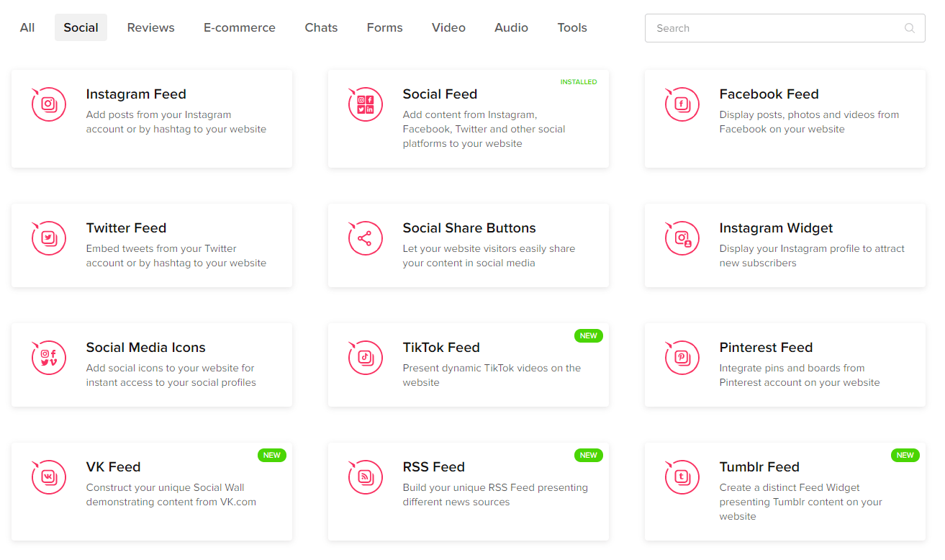This screenshot has height=560, width=945.
Task: Click the magnifier icon in the search box
Action: tap(910, 28)
